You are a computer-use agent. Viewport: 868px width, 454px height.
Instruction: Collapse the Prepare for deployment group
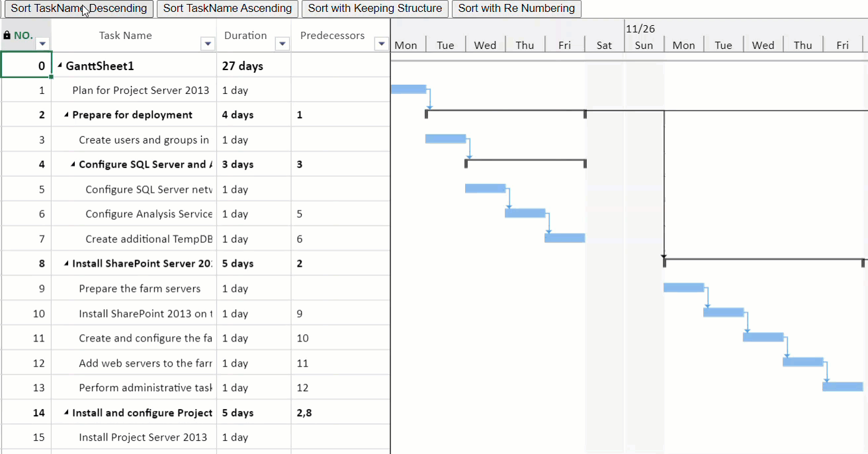(x=67, y=115)
